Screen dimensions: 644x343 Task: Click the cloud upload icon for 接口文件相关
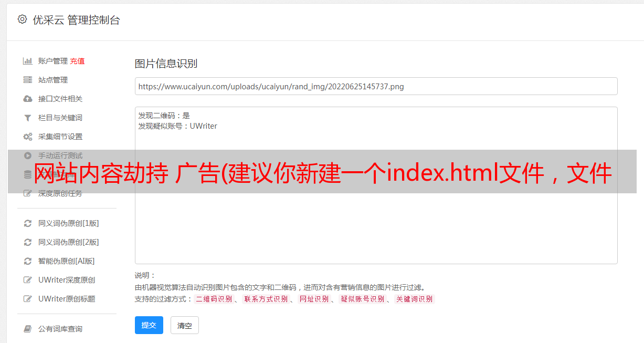pos(28,99)
